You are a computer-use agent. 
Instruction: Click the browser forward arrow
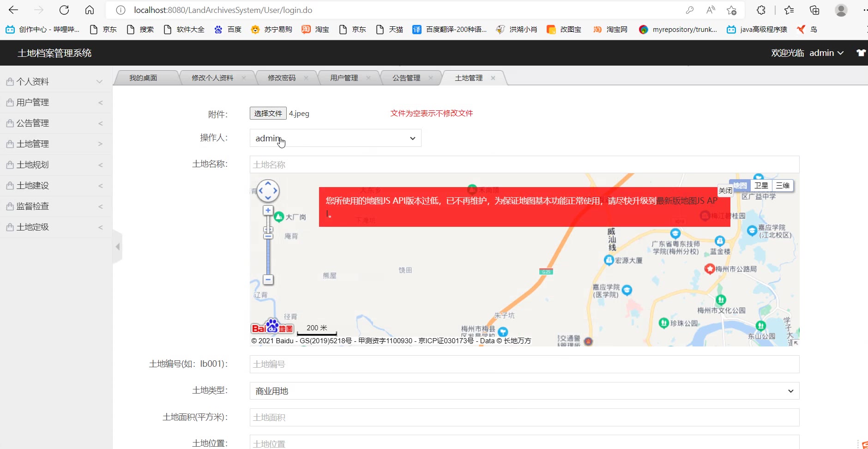pos(39,10)
